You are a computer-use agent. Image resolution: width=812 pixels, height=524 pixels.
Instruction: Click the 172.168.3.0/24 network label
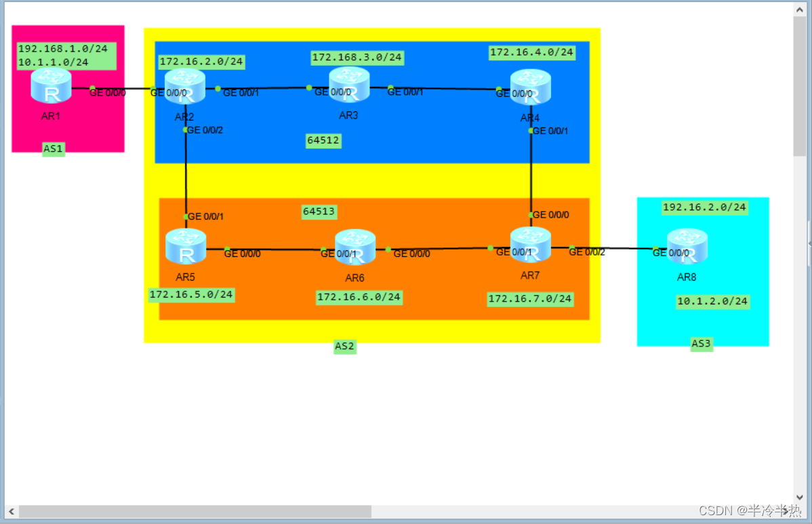point(357,58)
